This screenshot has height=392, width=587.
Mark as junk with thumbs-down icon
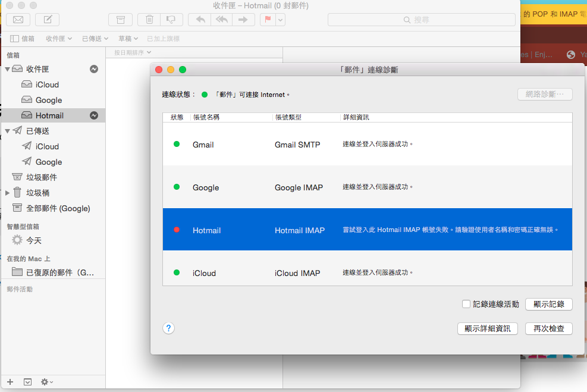tap(171, 20)
